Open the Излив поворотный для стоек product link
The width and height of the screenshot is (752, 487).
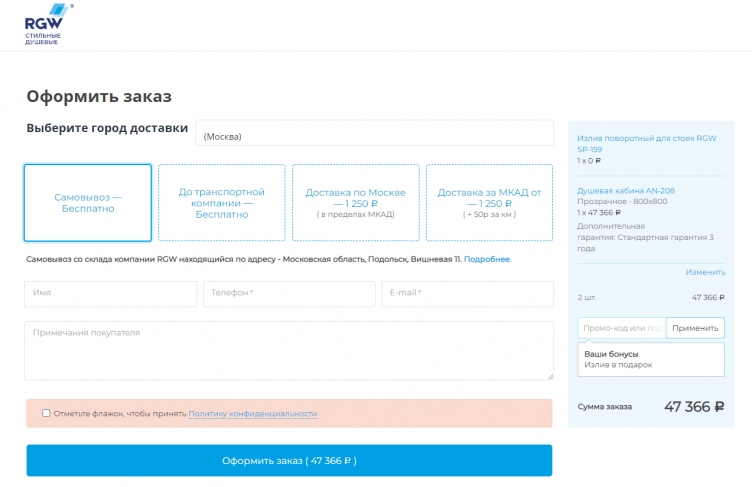tap(646, 143)
